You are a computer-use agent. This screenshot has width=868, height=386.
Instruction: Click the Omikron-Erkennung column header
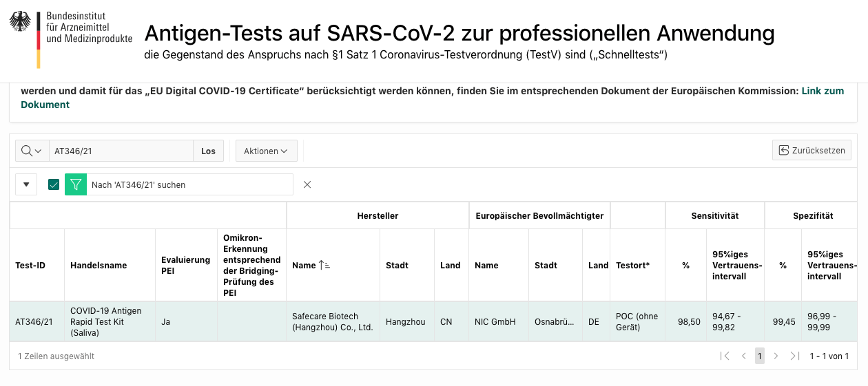click(x=251, y=265)
